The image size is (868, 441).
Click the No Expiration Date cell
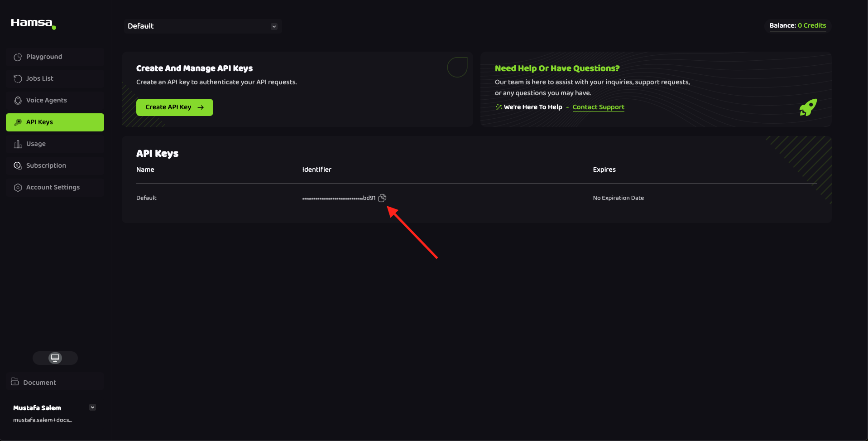[x=619, y=198]
